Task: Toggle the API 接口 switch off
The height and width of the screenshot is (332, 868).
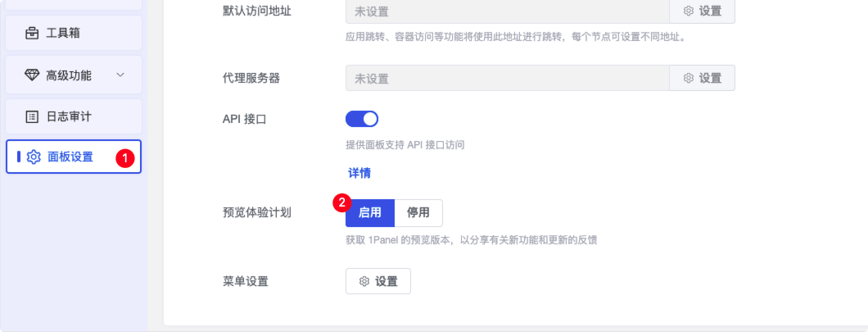Action: click(361, 119)
